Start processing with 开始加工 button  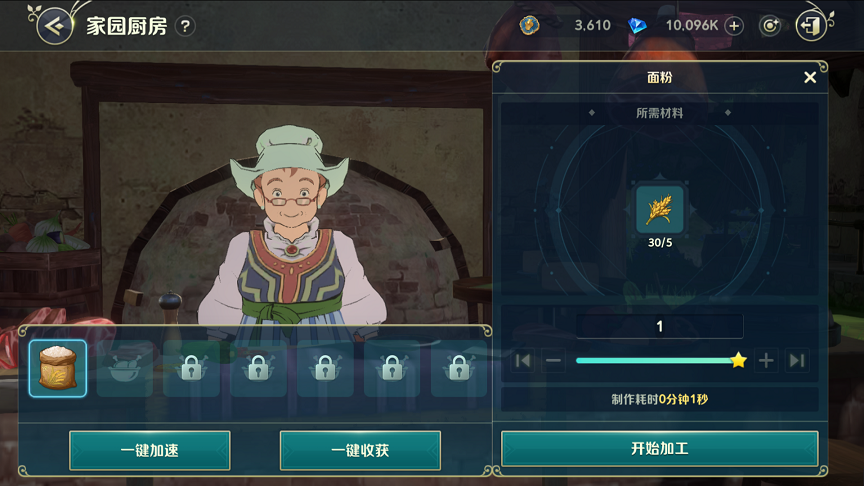tap(660, 449)
